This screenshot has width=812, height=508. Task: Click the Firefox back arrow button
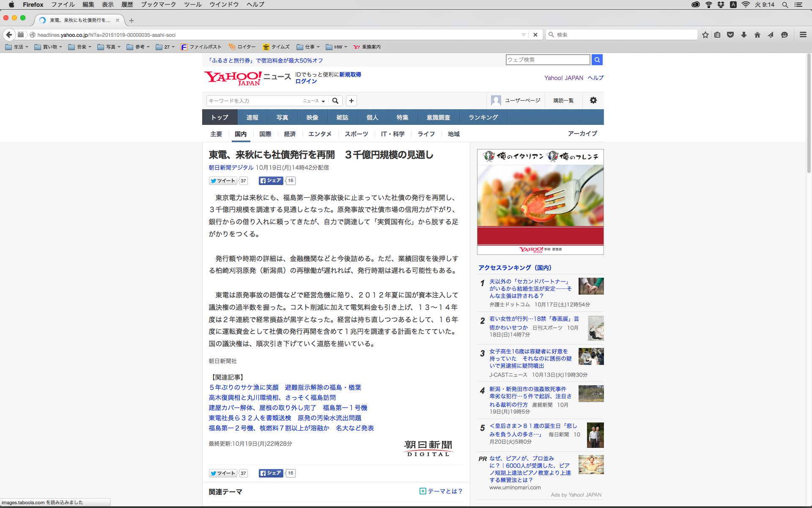(9, 35)
